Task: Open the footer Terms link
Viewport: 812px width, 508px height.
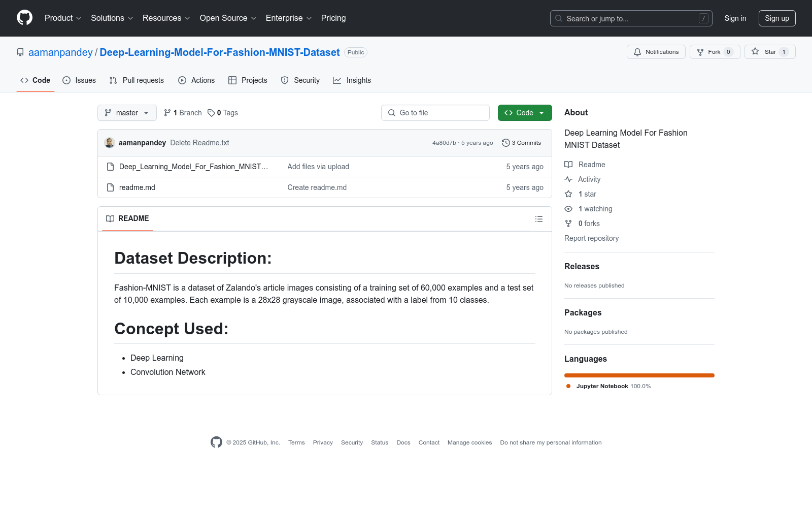Action: pos(296,442)
